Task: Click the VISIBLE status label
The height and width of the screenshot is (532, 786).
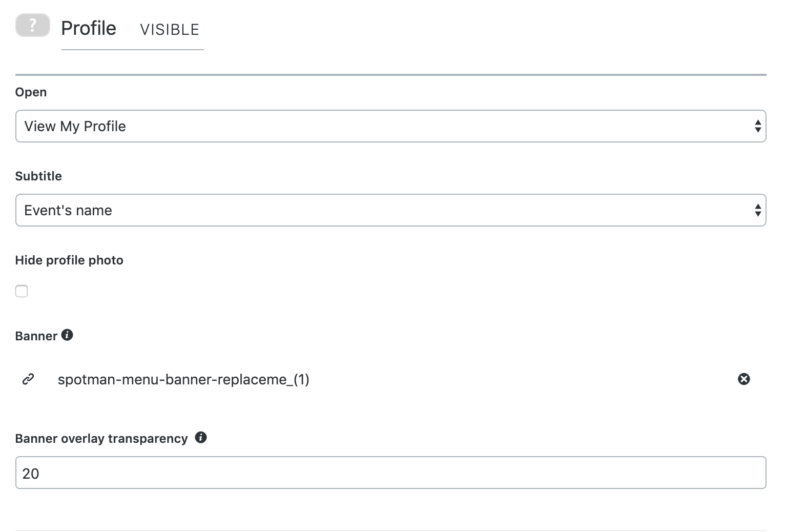Action: pos(170,30)
